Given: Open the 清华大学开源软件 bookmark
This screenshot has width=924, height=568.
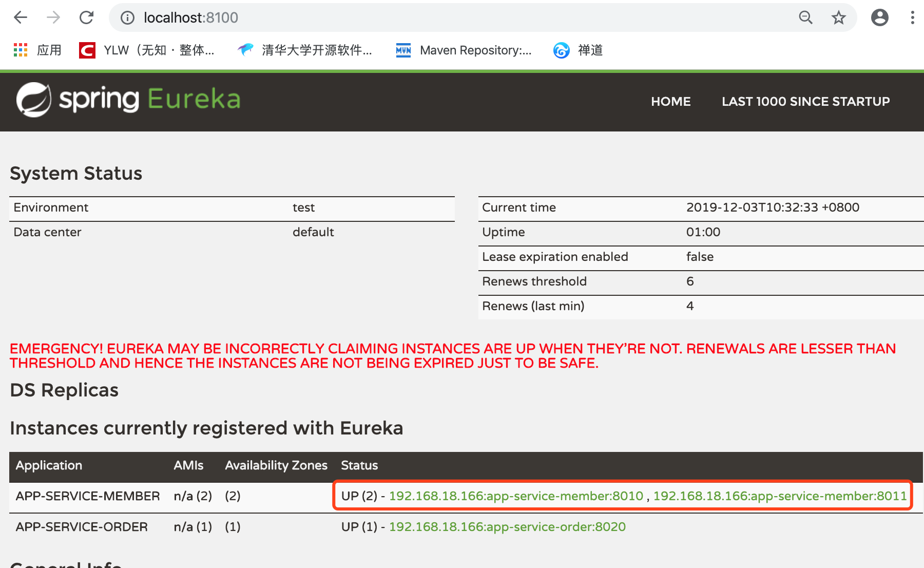Looking at the screenshot, I should point(305,50).
